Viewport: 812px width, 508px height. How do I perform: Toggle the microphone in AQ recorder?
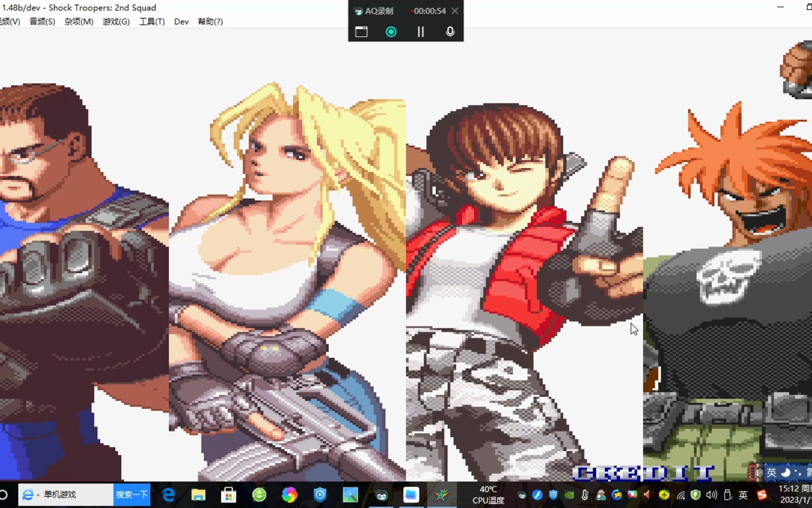pos(450,32)
